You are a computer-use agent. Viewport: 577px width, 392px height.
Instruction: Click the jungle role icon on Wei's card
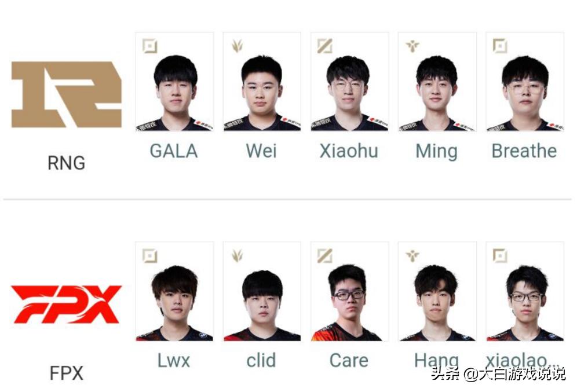pos(237,46)
